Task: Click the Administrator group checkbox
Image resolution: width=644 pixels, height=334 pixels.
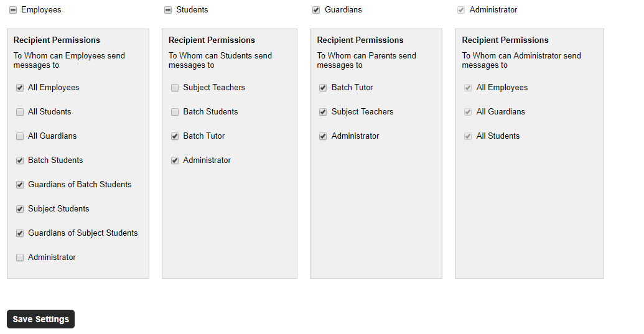Action: pyautogui.click(x=461, y=10)
